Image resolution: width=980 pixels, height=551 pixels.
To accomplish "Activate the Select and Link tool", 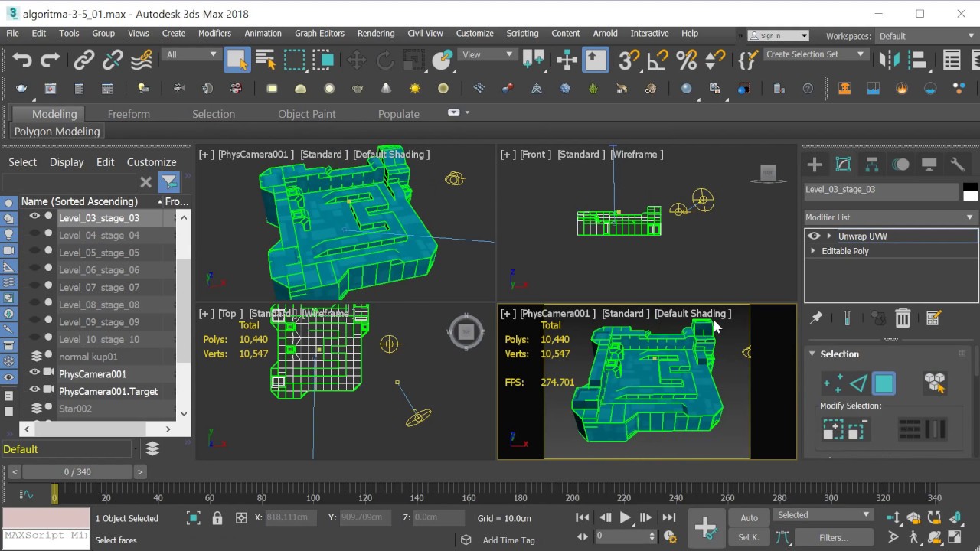I will (x=83, y=60).
